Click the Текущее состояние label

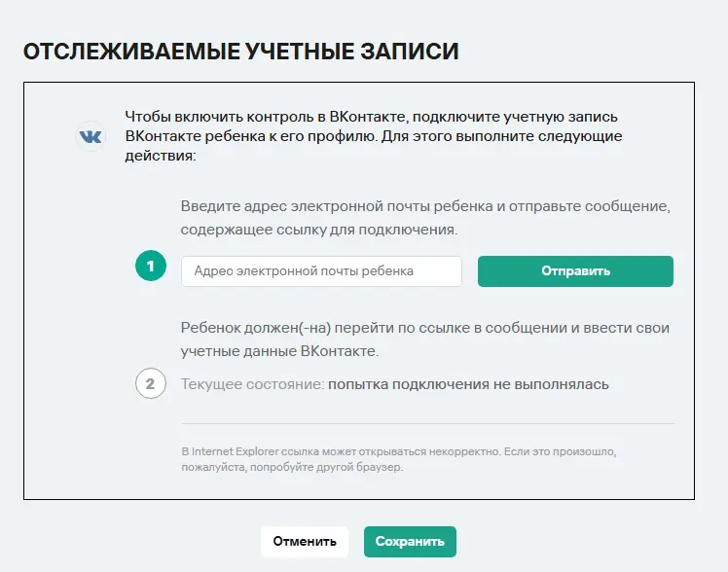253,384
